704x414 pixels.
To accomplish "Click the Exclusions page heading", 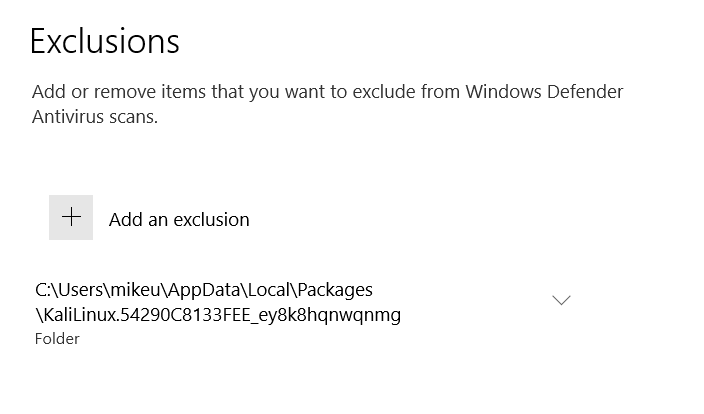I will tap(105, 41).
